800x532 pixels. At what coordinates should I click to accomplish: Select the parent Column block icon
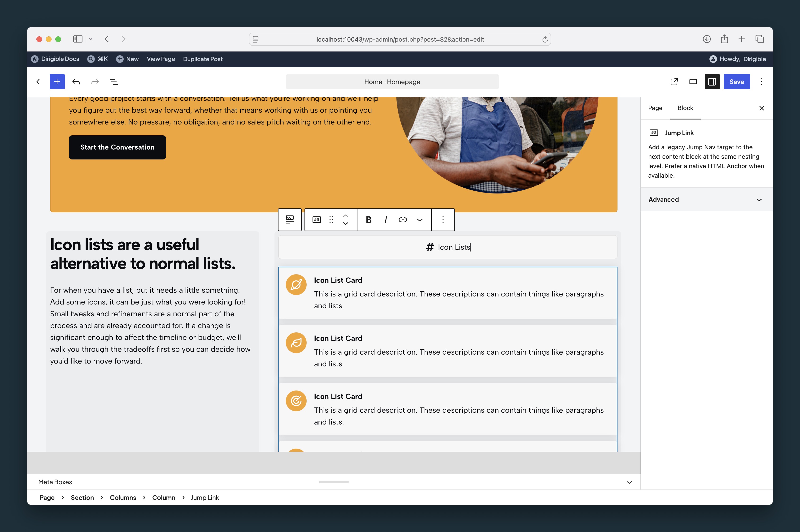(x=290, y=219)
